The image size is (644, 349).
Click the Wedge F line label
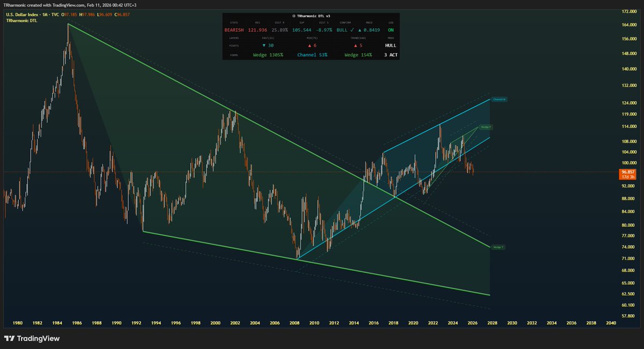pos(486,127)
